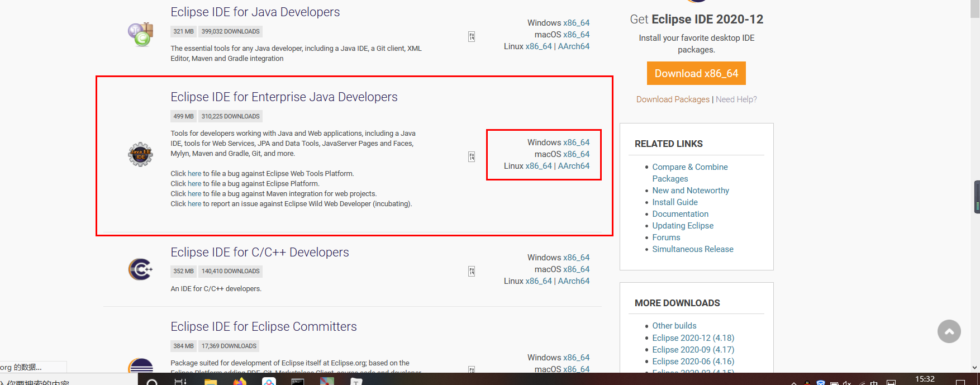Click the Enterprise Java Developers gear icon
The height and width of the screenshot is (385, 980).
pyautogui.click(x=140, y=154)
